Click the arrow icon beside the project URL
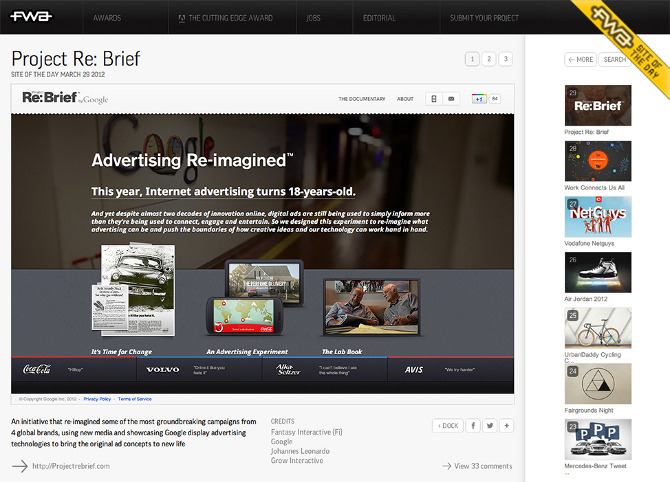 click(20, 466)
